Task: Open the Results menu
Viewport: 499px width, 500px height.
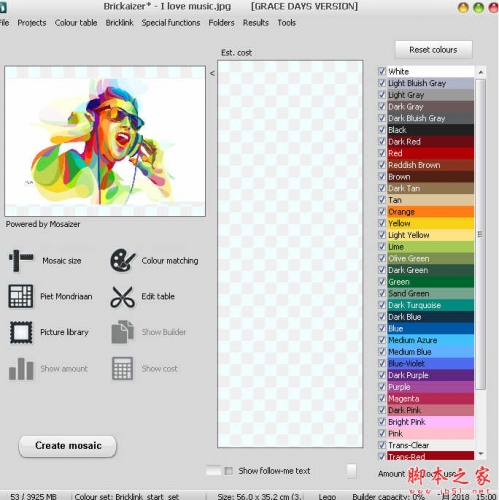Action: tap(256, 23)
